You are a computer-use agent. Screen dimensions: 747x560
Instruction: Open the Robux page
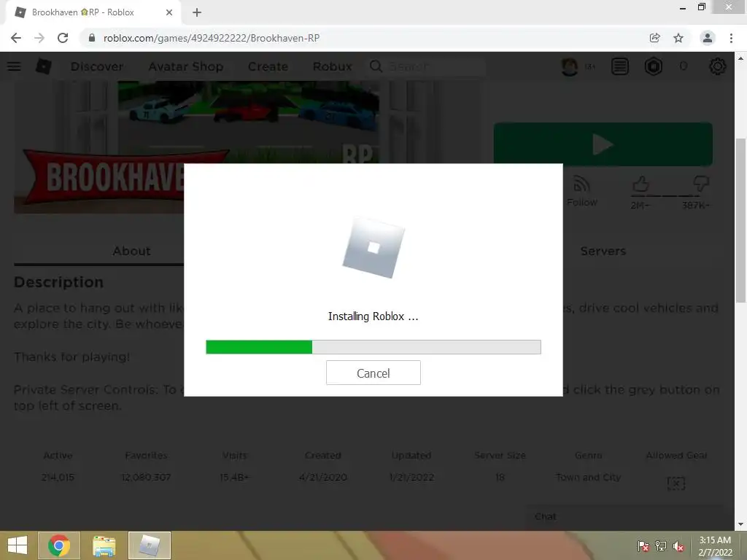pos(332,66)
